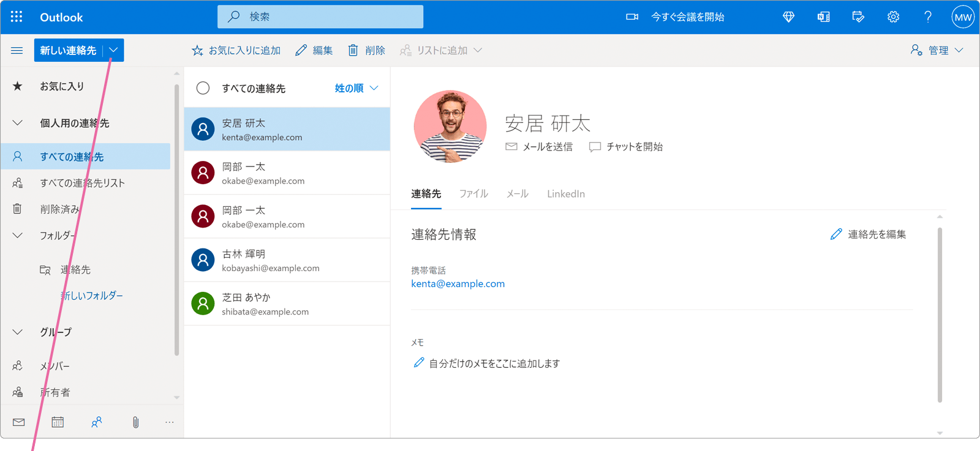The width and height of the screenshot is (980, 451).
Task: Click 新しい連絡先 button
Action: (68, 50)
